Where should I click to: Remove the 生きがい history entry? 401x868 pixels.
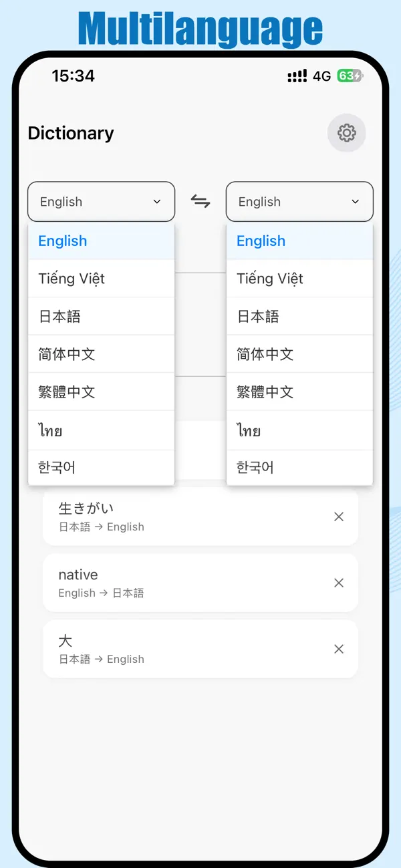(x=339, y=517)
